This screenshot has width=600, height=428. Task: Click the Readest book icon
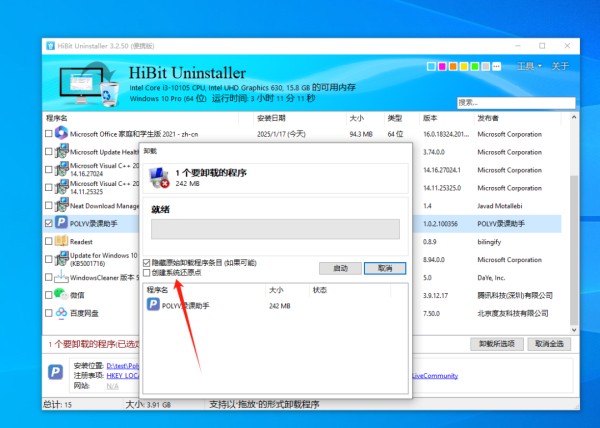pos(61,241)
